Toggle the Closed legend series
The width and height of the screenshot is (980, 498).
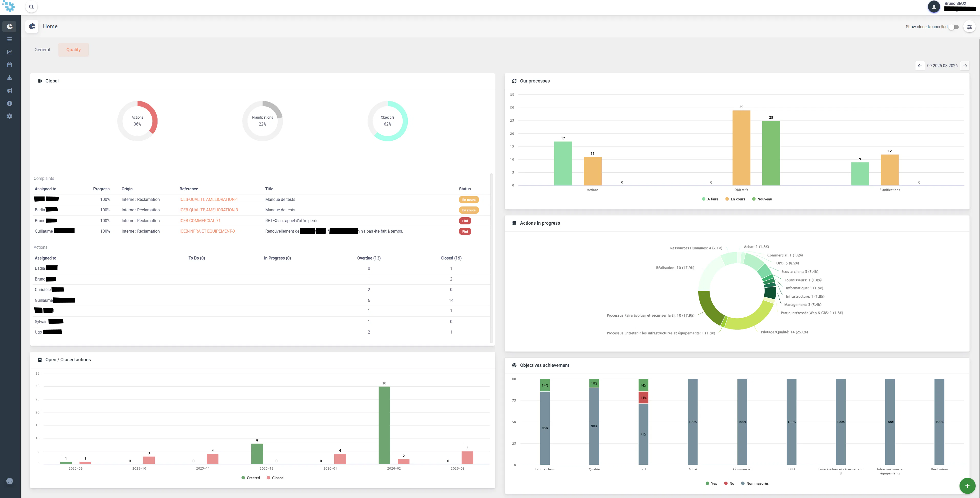tap(275, 478)
